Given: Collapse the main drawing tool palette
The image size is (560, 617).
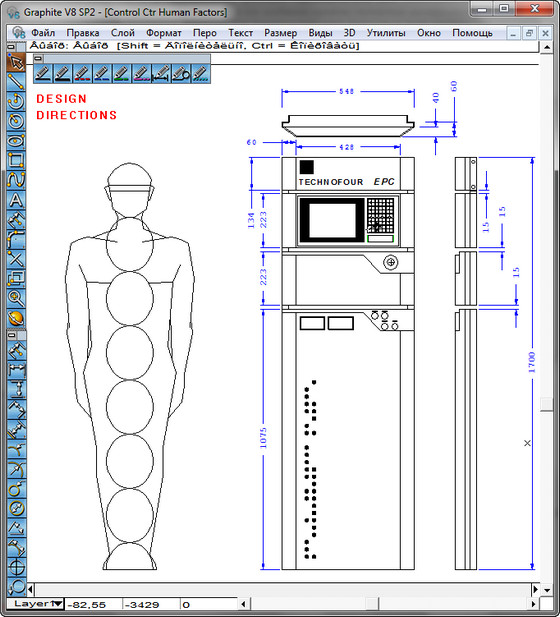Looking at the screenshot, I should [x=11, y=47].
